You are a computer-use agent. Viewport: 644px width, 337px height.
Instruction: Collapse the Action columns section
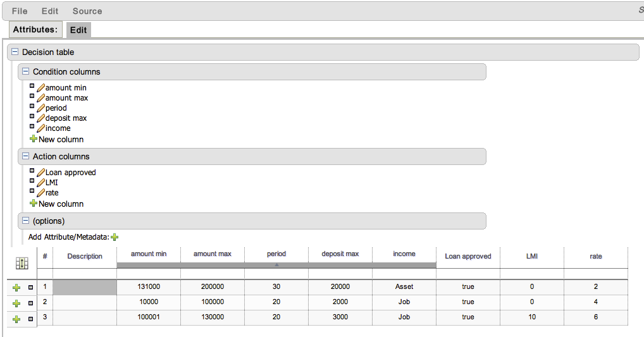26,156
